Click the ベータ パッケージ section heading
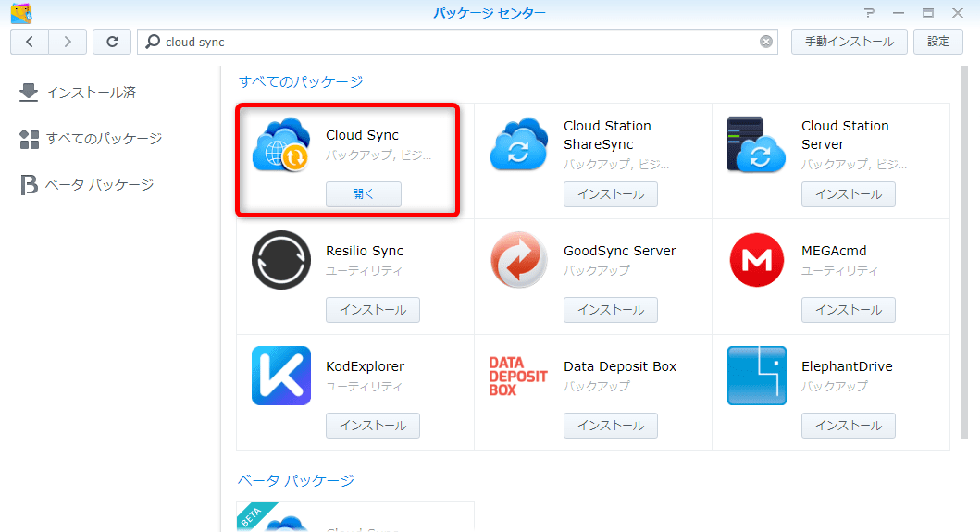This screenshot has height=532, width=980. coord(295,481)
